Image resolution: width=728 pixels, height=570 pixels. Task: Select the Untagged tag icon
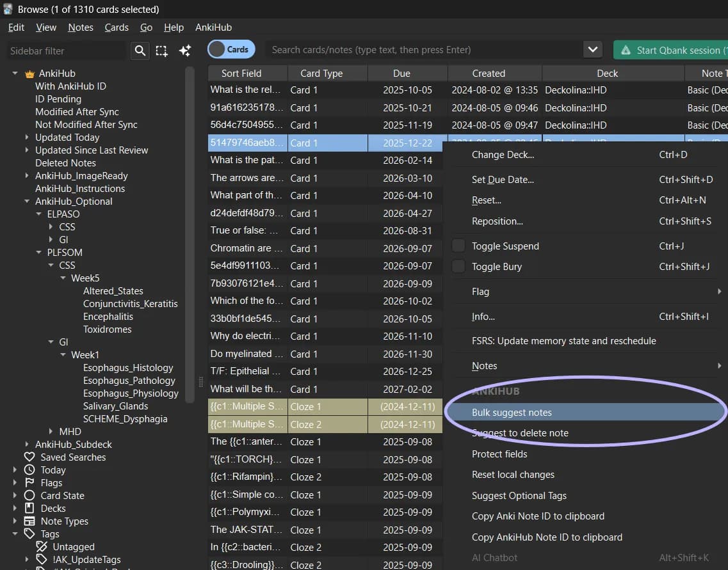click(42, 546)
